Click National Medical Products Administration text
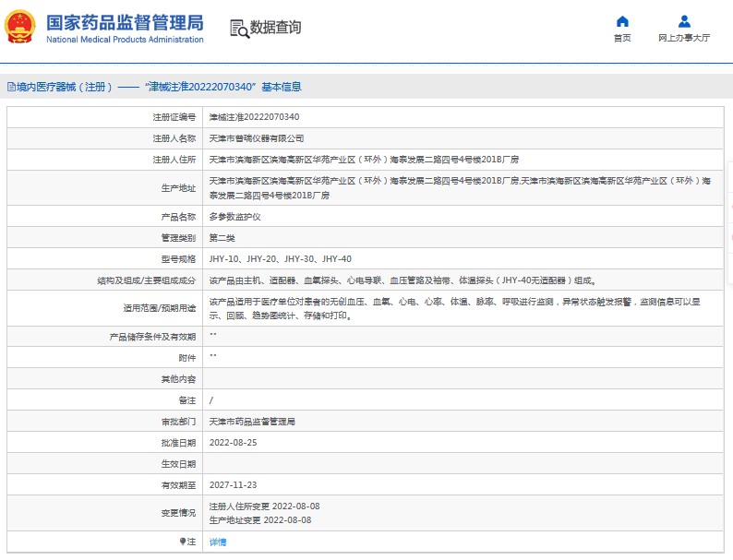 (x=125, y=40)
